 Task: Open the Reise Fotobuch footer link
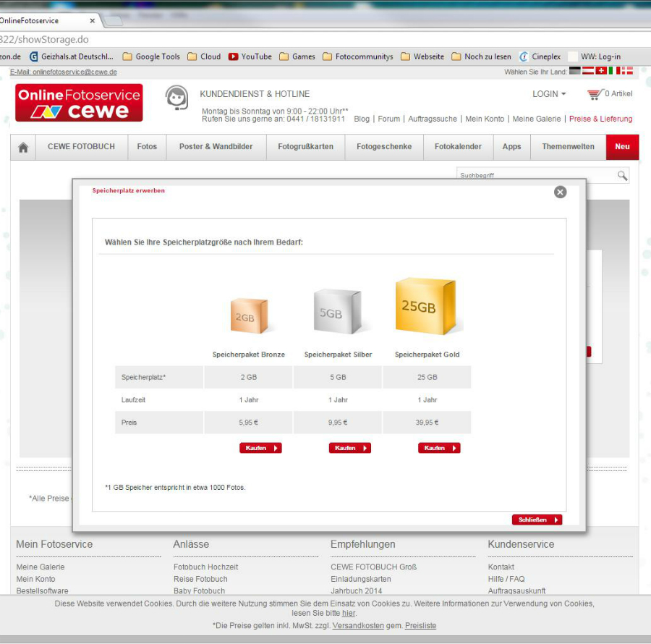pyautogui.click(x=200, y=579)
